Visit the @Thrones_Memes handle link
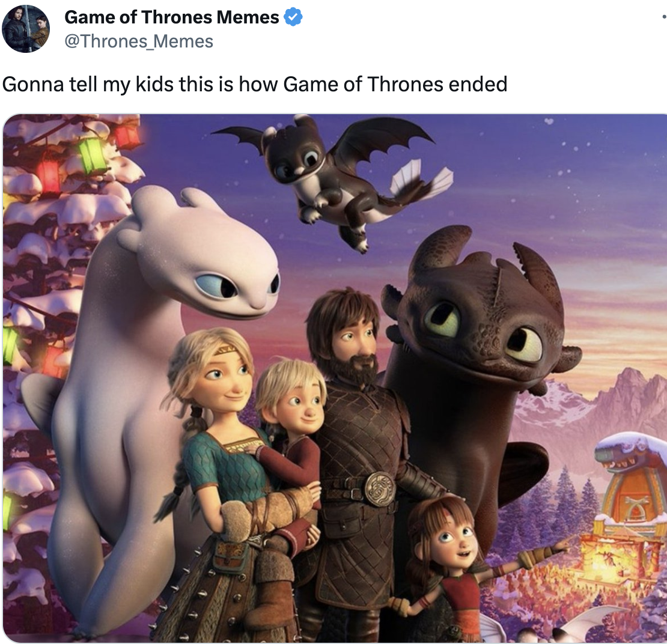The width and height of the screenshot is (667, 644). [139, 41]
